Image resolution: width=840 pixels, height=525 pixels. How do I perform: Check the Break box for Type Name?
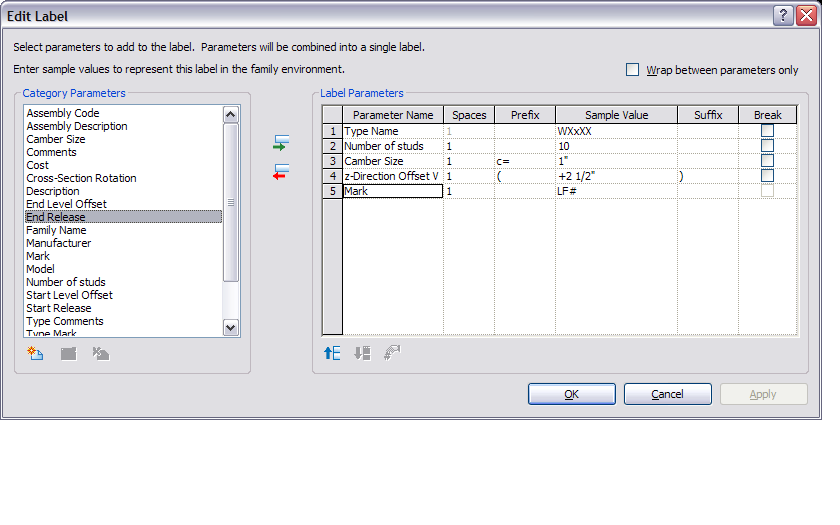(x=767, y=131)
